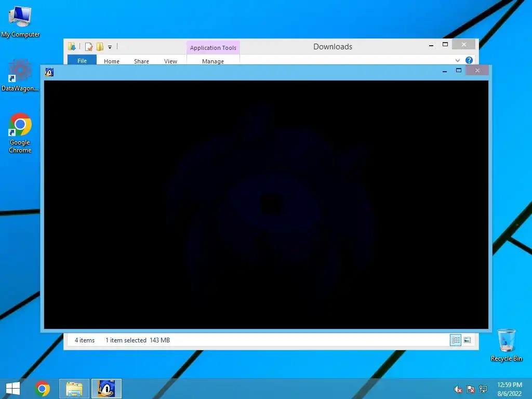Close the Sonic game window
The image size is (532, 399).
pos(477,70)
